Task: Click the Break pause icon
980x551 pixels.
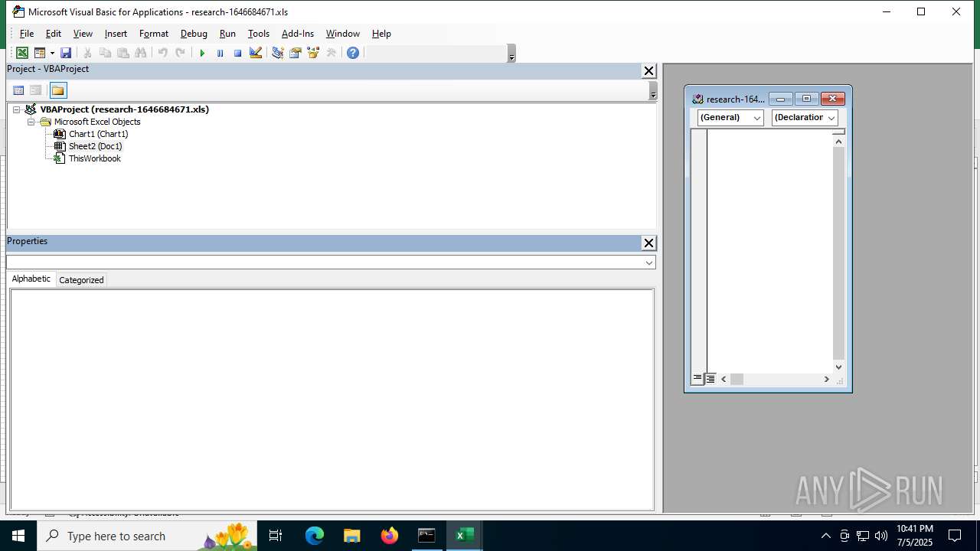Action: tap(220, 53)
